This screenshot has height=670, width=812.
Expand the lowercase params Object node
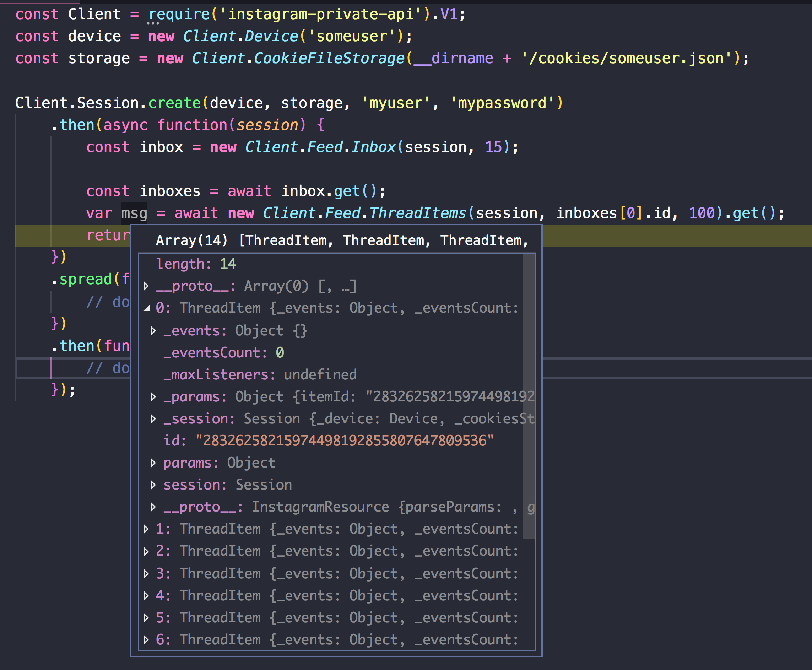[x=153, y=463]
